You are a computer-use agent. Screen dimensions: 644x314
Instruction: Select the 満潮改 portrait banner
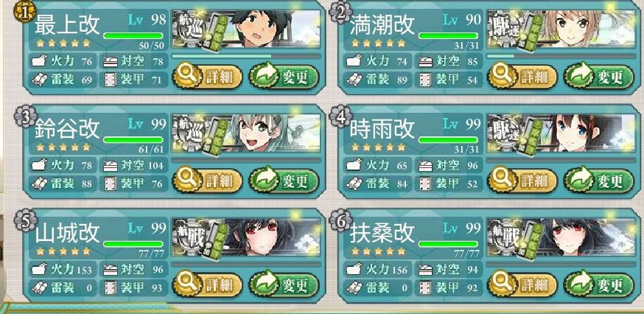561,29
